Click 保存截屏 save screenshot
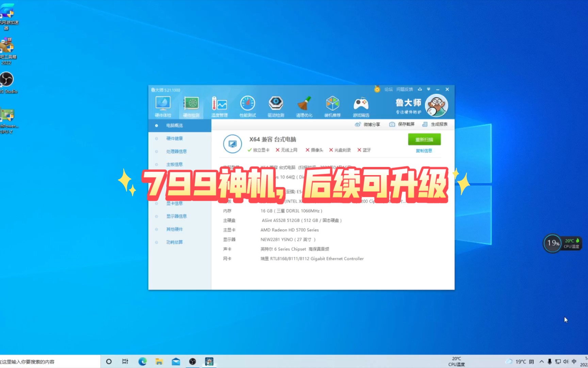This screenshot has width=588, height=368. pyautogui.click(x=402, y=124)
